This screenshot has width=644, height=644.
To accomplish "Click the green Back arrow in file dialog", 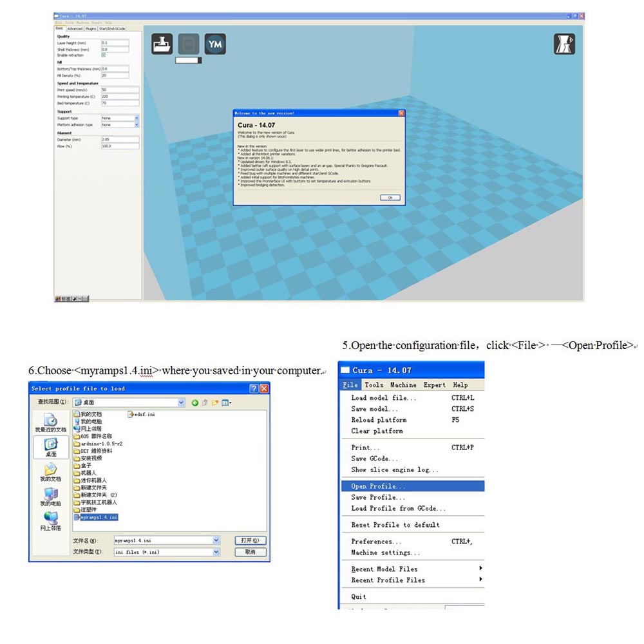I will click(195, 402).
